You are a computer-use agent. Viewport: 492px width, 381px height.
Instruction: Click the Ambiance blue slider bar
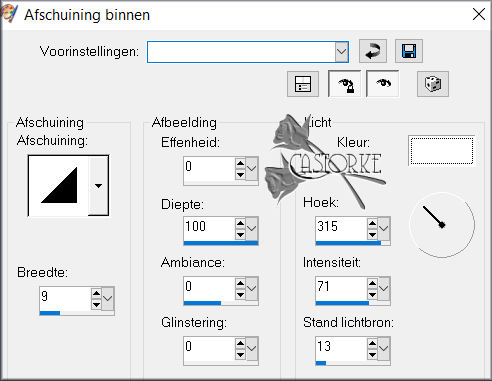point(221,303)
